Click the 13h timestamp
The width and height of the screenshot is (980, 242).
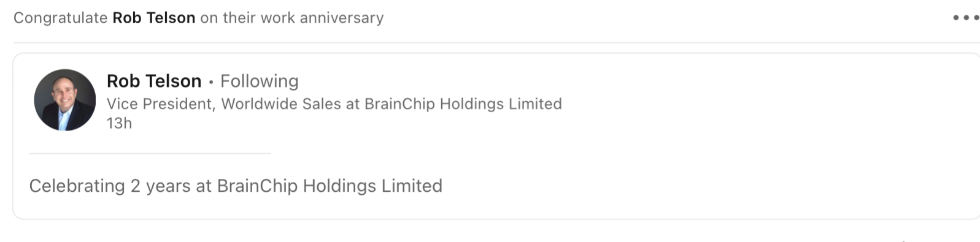coord(119,123)
